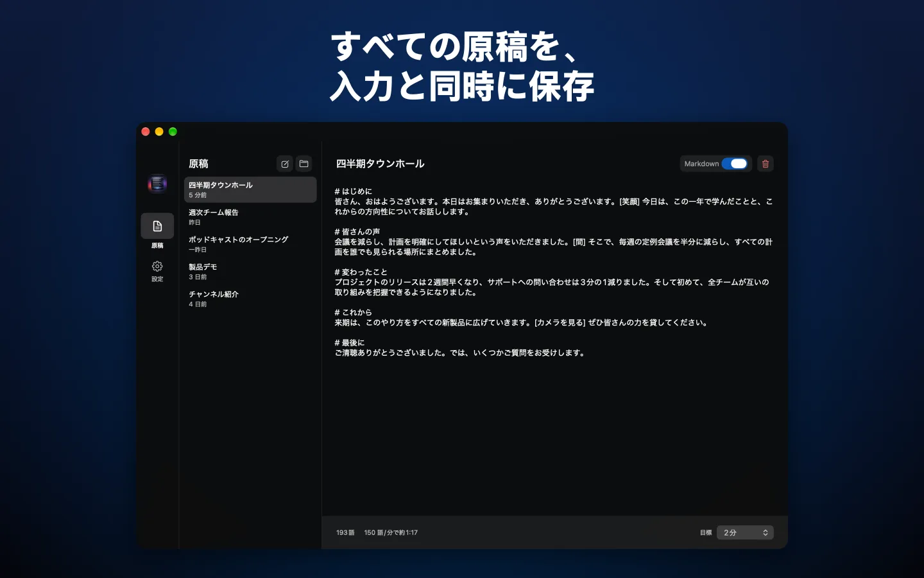Open the 原稿 sidebar tab
This screenshot has height=578, width=924.
pyautogui.click(x=157, y=232)
